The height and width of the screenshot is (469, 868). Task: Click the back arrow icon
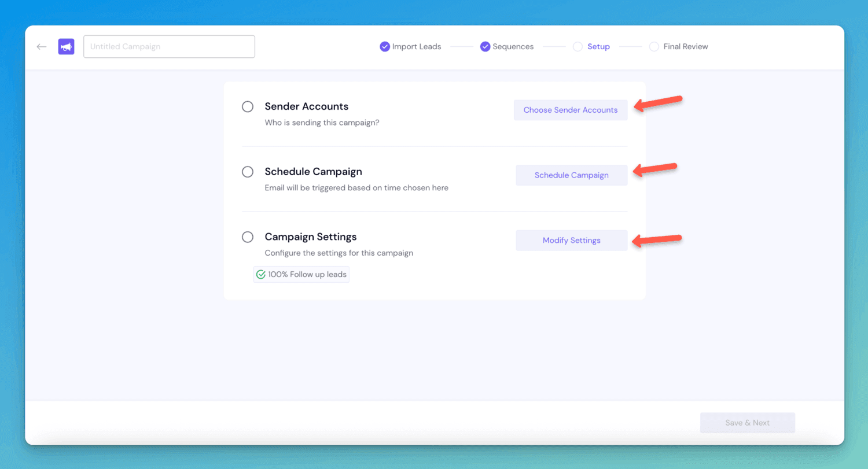[41, 46]
